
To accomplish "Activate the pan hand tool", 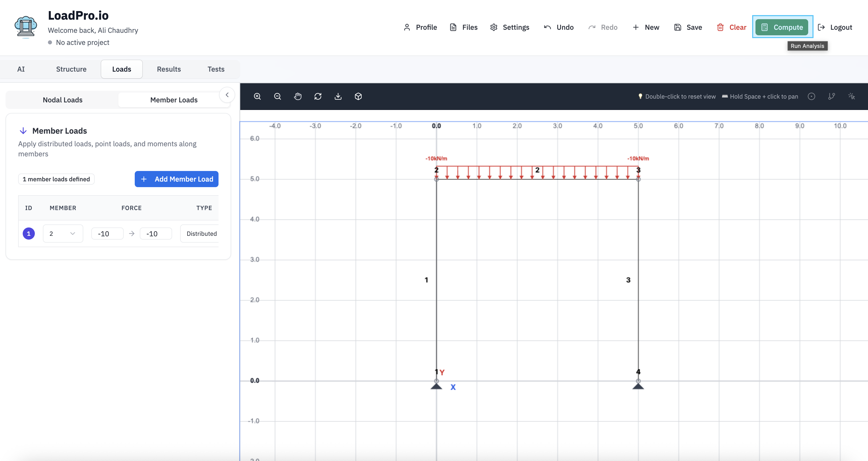I will (298, 96).
